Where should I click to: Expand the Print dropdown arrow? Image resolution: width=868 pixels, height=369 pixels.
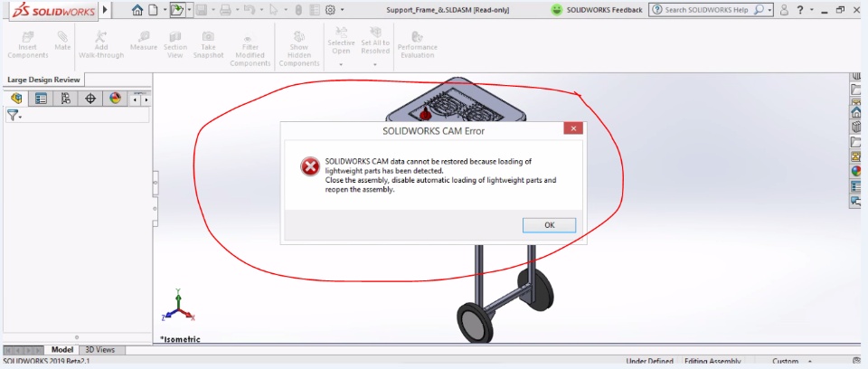238,9
